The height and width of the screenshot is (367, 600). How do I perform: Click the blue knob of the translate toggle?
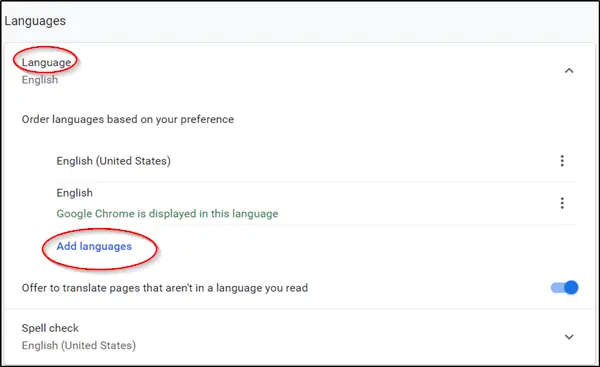tap(571, 287)
